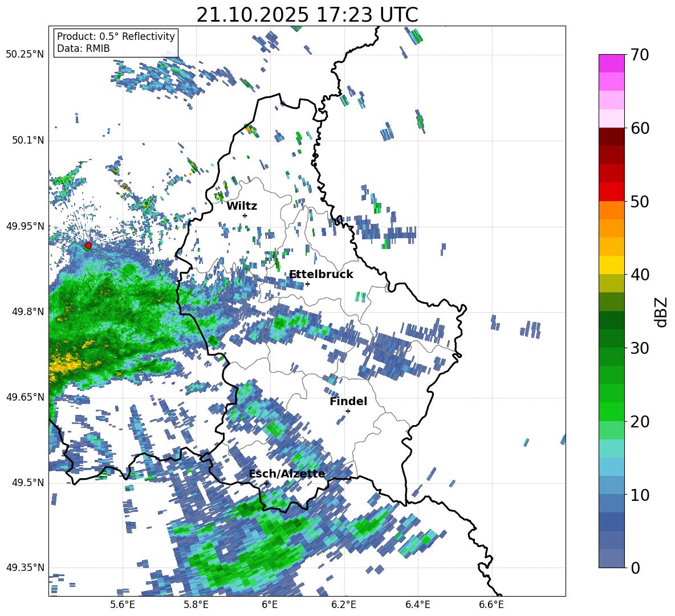Click the 49.5°N latitude label

click(x=28, y=483)
